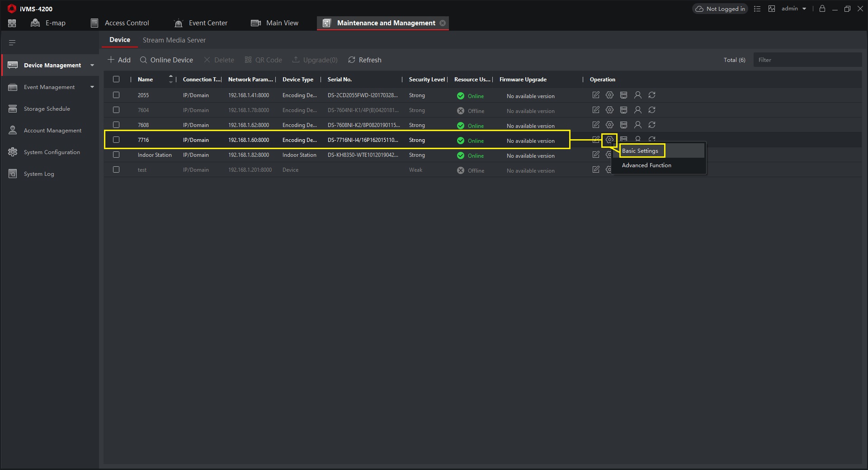Image resolution: width=868 pixels, height=470 pixels.
Task: Click the Add device button
Action: click(119, 60)
